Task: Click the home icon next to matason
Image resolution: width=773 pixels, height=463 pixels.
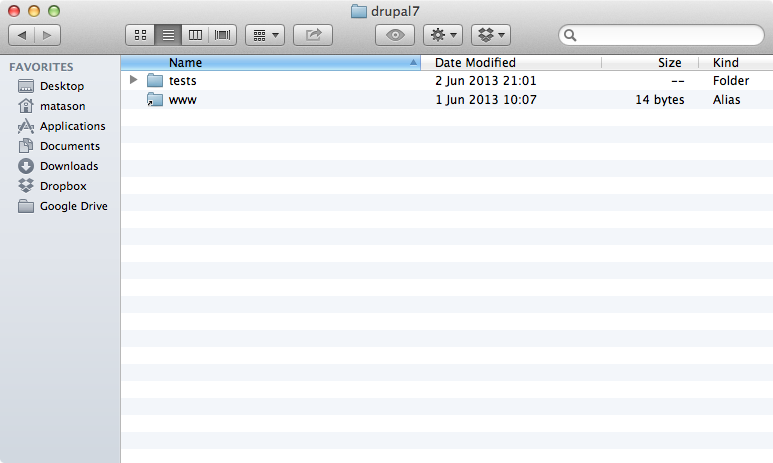Action: tap(26, 106)
